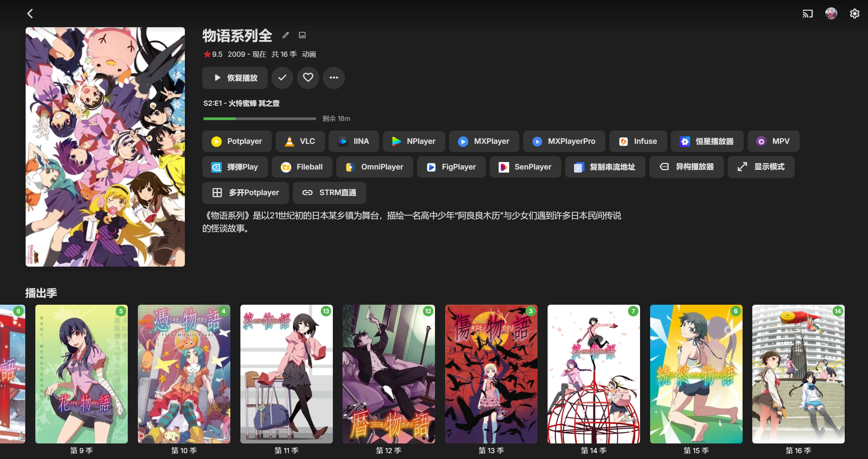Image resolution: width=868 pixels, height=459 pixels.
Task: Click the 异构播放器 button
Action: (x=687, y=167)
